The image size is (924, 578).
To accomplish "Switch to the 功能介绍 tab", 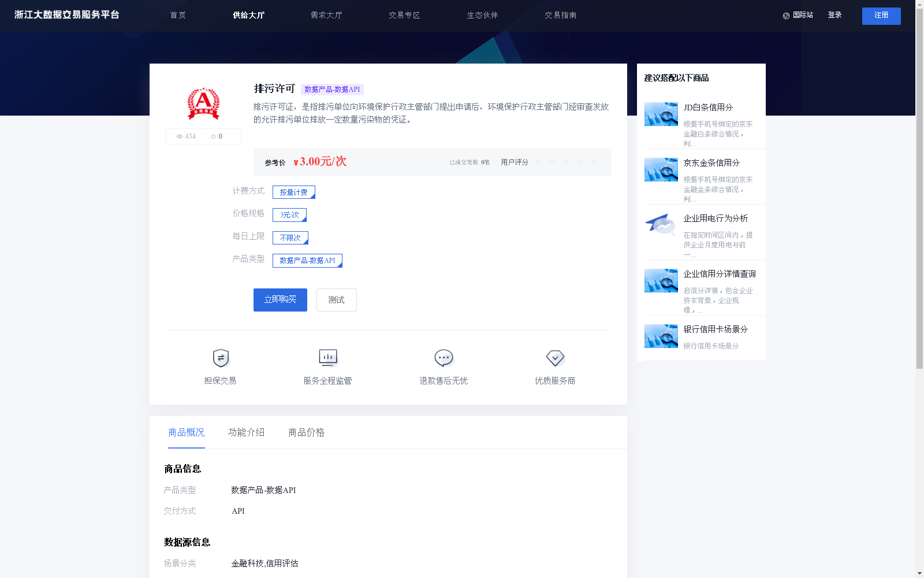I will coord(247,432).
